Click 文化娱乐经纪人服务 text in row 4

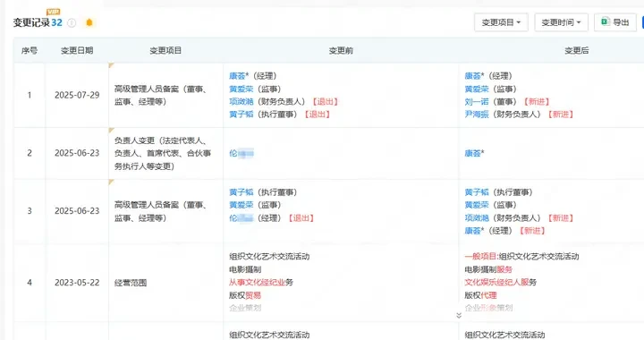click(x=501, y=283)
